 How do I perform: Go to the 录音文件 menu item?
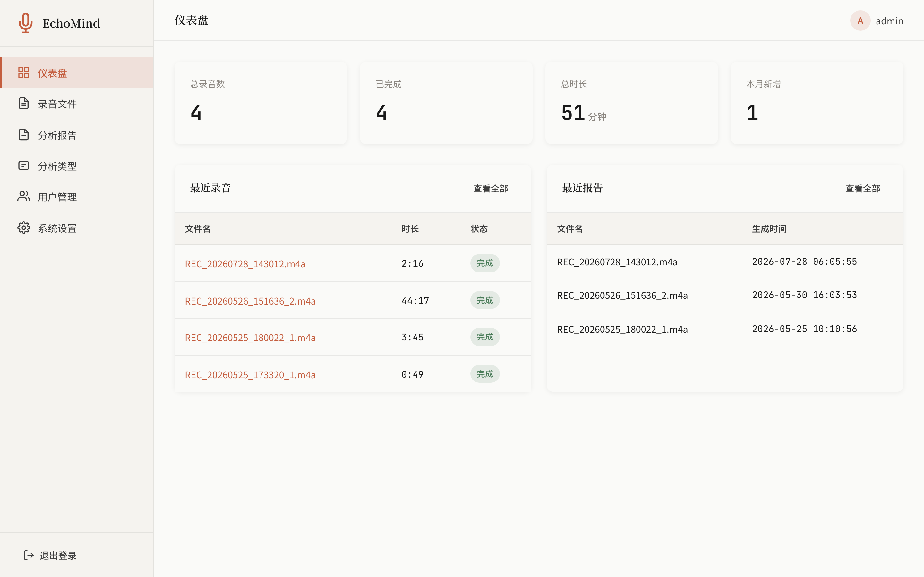(77, 104)
